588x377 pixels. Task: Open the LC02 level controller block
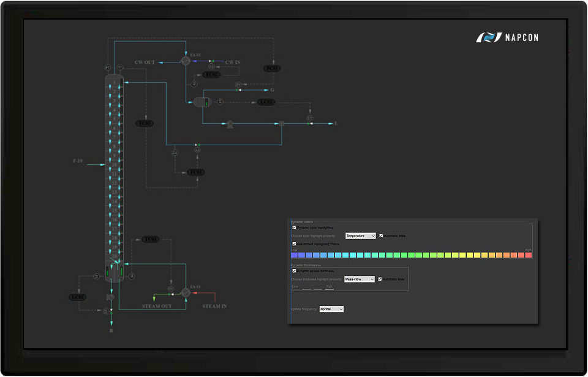point(266,102)
